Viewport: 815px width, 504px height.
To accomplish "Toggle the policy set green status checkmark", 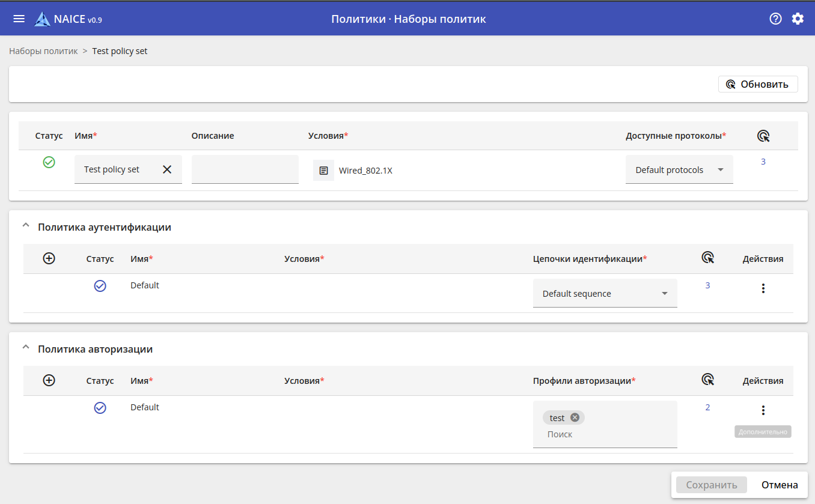I will click(49, 162).
